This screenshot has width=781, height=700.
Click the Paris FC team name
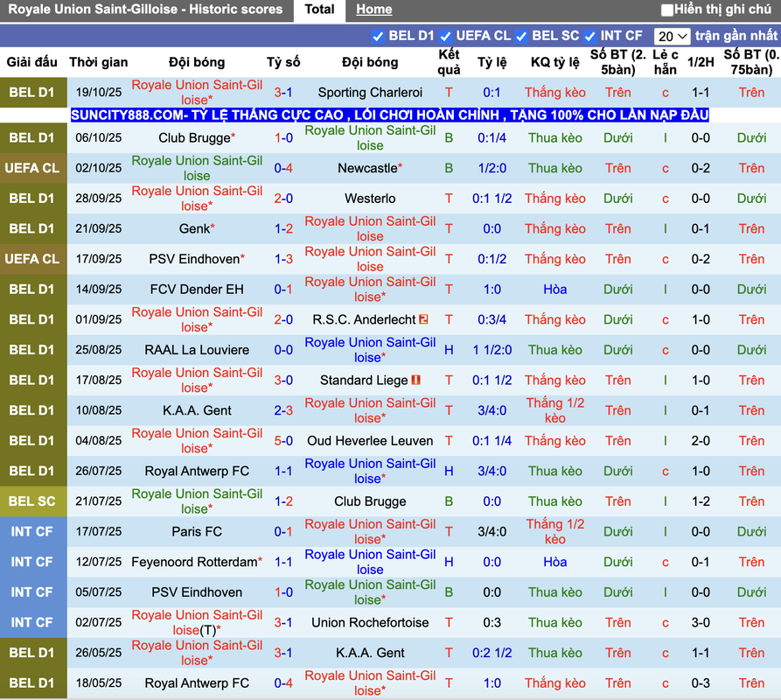197,532
